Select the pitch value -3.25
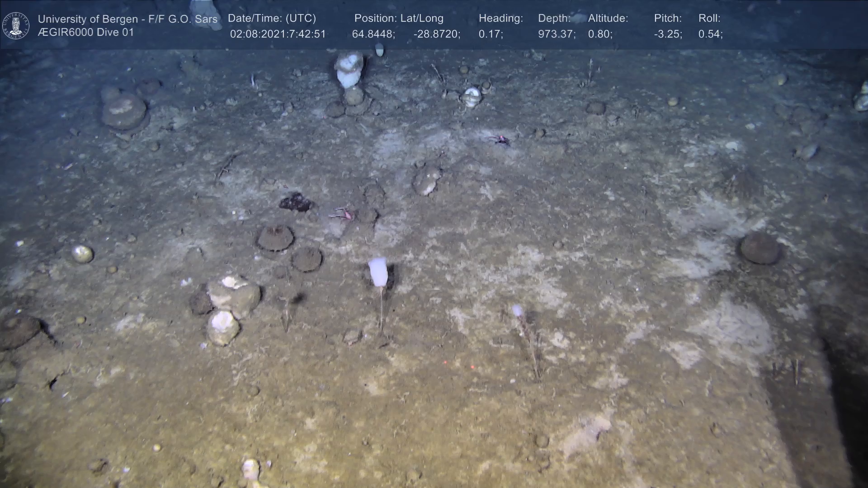This screenshot has height=488, width=868. [668, 34]
